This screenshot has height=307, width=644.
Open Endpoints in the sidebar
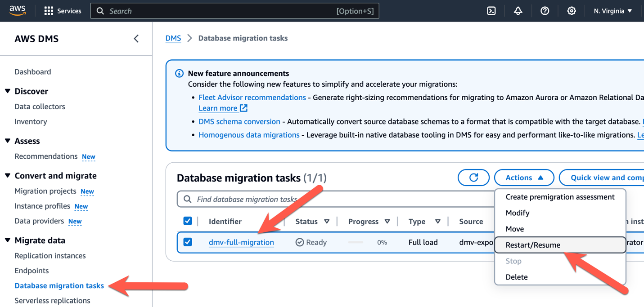coord(32,271)
